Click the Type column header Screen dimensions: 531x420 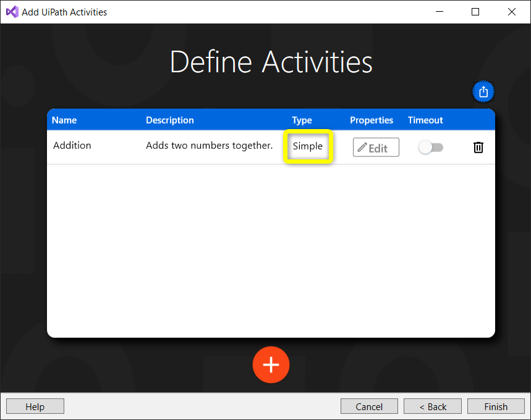[x=302, y=120]
